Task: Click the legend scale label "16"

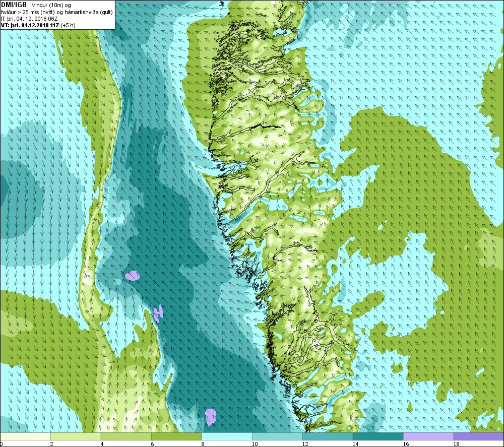Action: (x=406, y=444)
